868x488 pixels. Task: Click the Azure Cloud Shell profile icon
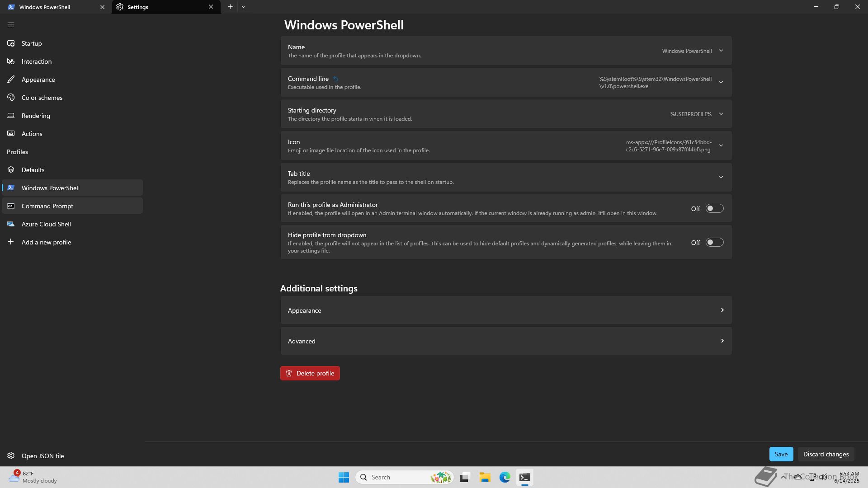(11, 224)
